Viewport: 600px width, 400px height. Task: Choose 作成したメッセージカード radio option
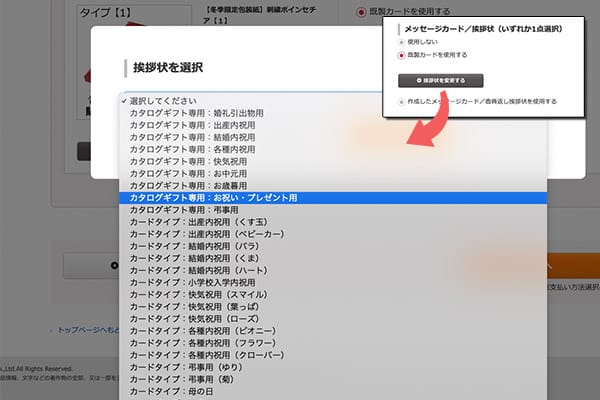(x=402, y=102)
